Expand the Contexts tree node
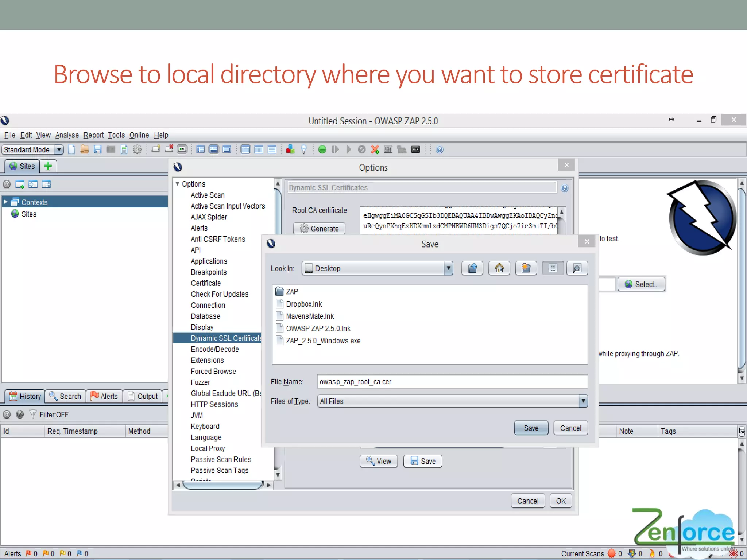Screen dimensions: 747x560 coord(5,202)
